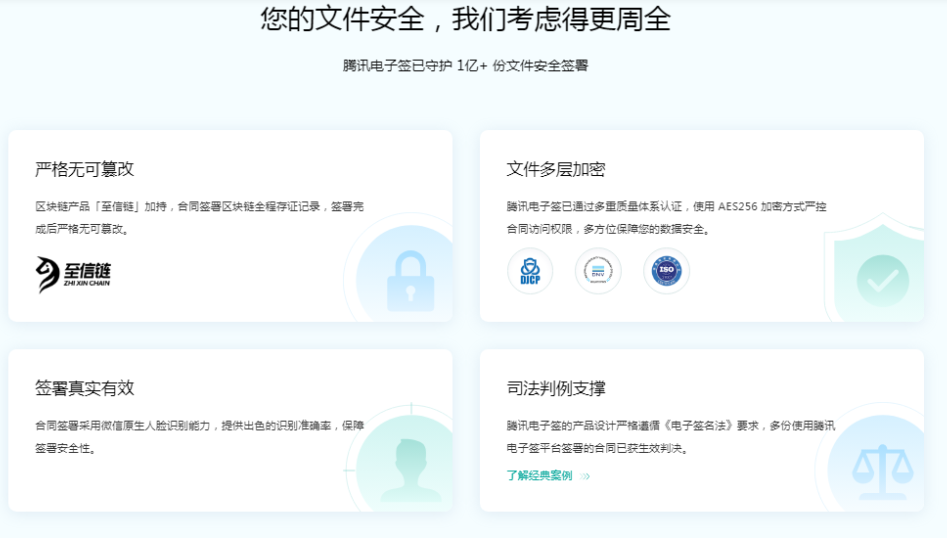Click the double arrow beside 了解经典案例

click(x=585, y=476)
